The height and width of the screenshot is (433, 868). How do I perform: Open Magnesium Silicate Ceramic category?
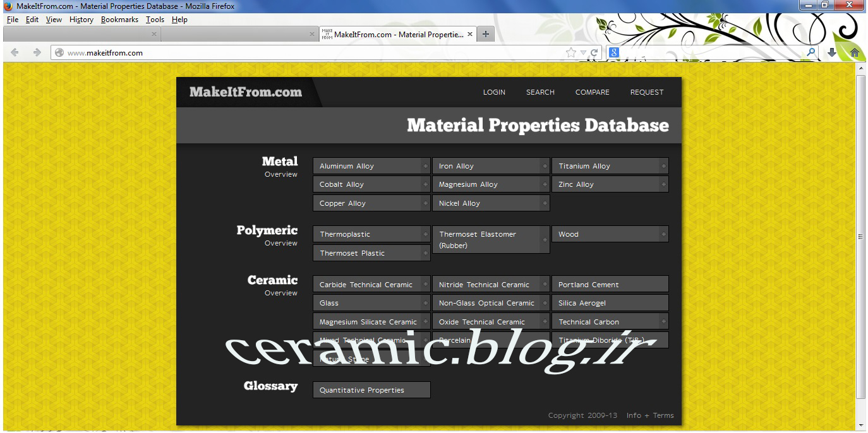click(371, 322)
